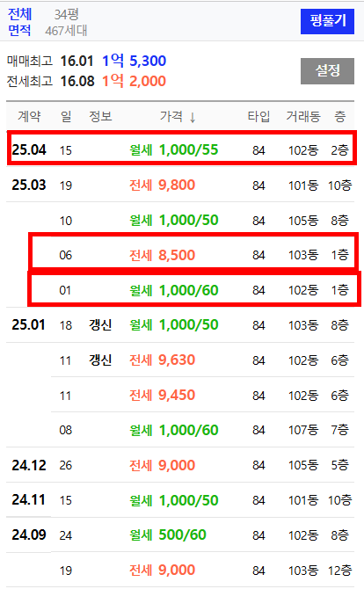
Task: Click the 정보 column header
Action: click(x=100, y=116)
